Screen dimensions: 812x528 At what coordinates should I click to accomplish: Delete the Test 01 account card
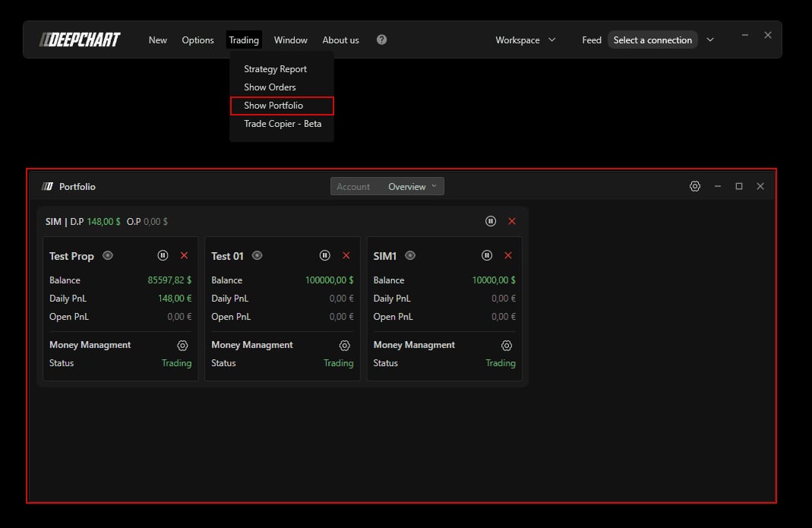pos(346,255)
